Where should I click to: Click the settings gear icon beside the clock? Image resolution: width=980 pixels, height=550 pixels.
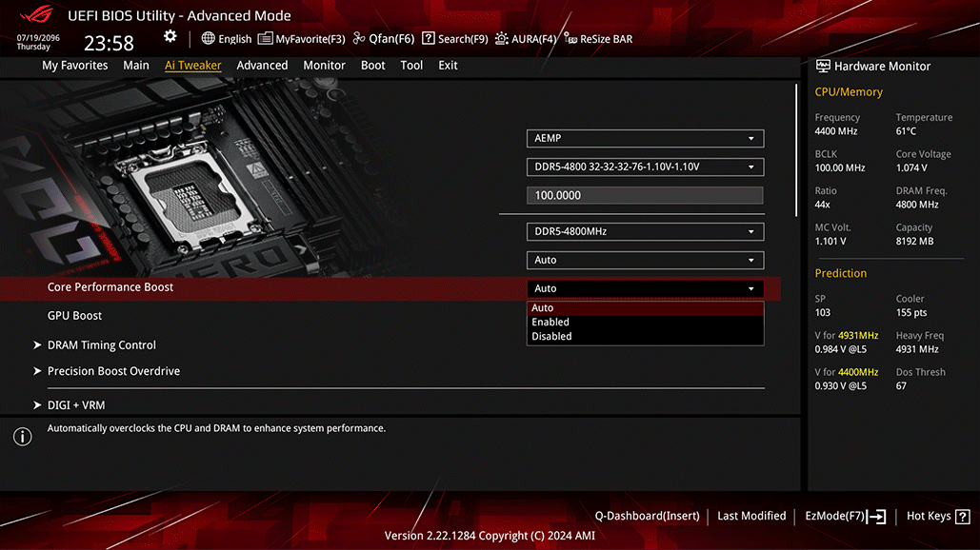(170, 36)
